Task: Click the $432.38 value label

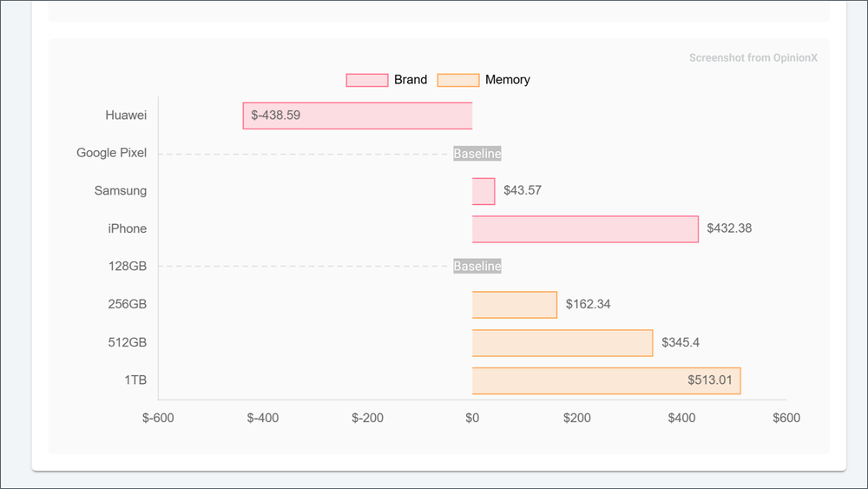Action: coord(729,228)
